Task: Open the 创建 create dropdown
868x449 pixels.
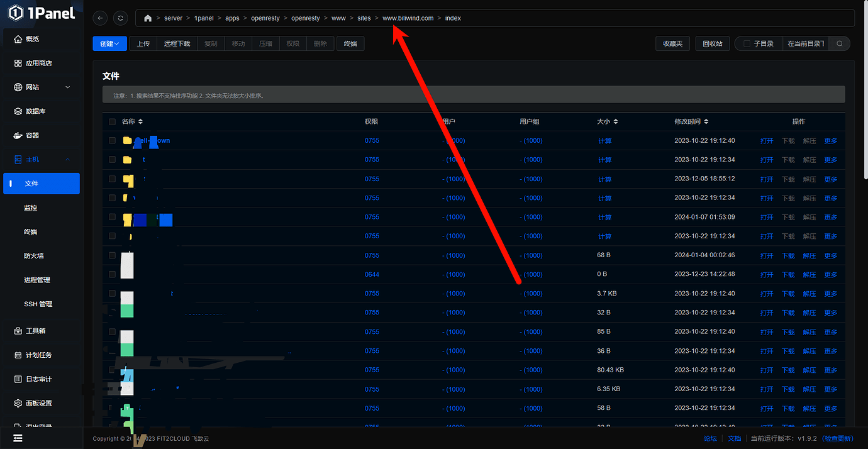Action: coord(109,43)
